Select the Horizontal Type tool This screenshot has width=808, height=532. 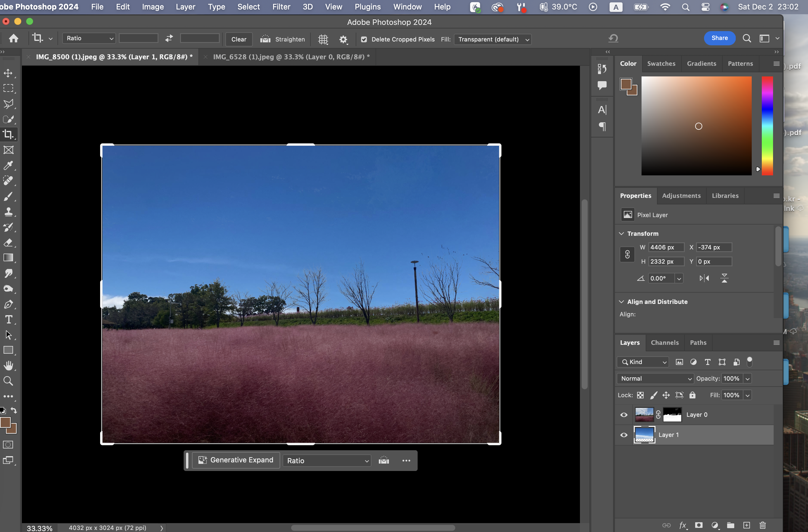click(8, 320)
